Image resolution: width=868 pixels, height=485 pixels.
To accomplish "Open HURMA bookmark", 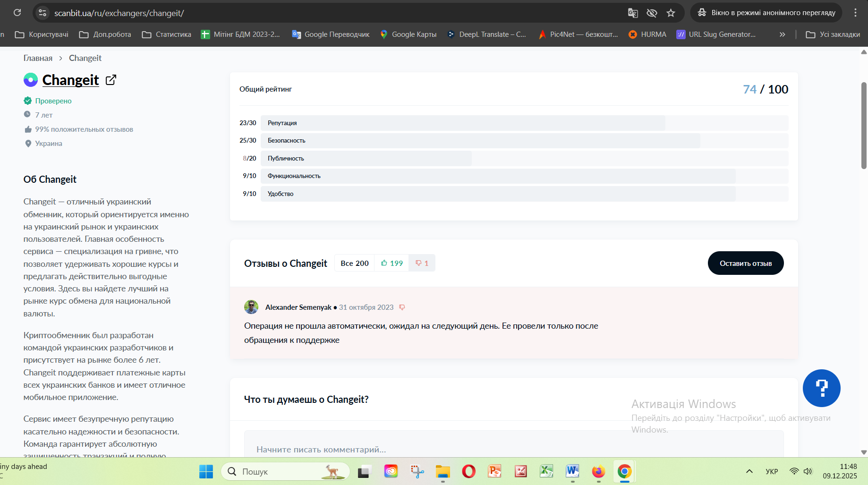I will pos(647,34).
